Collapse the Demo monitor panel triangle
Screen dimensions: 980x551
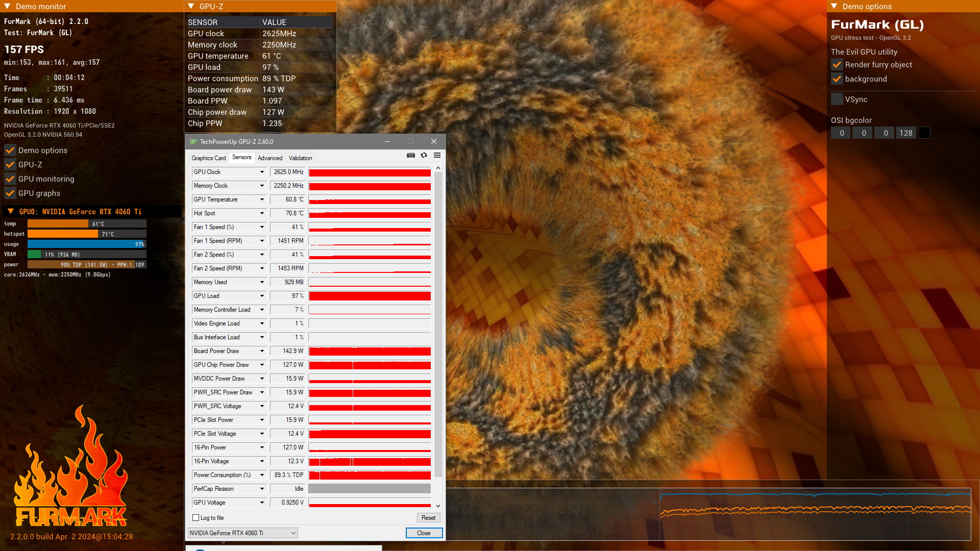tap(7, 6)
